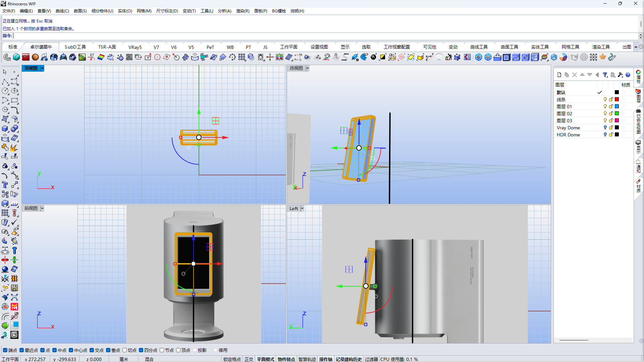Toggle 正交 ortho mode in status bar
Image resolution: width=644 pixels, height=362 pixels.
point(249,359)
